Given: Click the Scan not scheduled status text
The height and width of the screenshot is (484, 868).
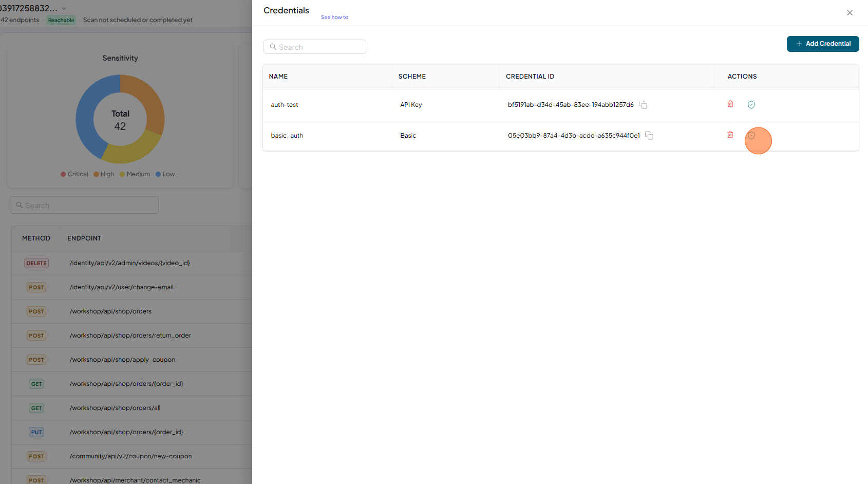Looking at the screenshot, I should [x=138, y=20].
